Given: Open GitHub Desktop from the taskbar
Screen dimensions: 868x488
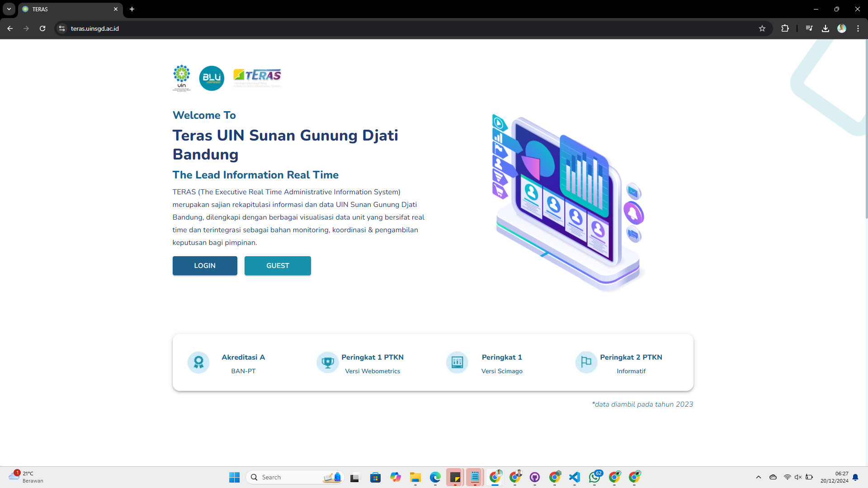Looking at the screenshot, I should [x=535, y=477].
